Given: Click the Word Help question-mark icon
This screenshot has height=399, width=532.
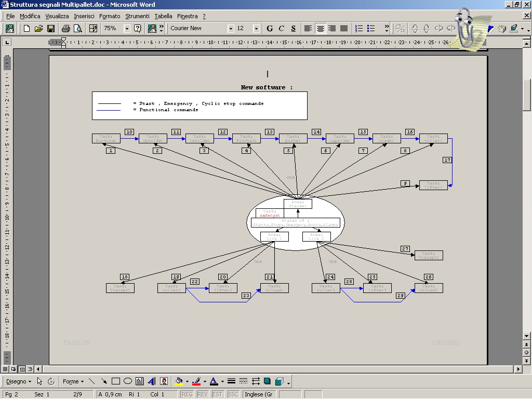Looking at the screenshot, I should click(x=137, y=29).
